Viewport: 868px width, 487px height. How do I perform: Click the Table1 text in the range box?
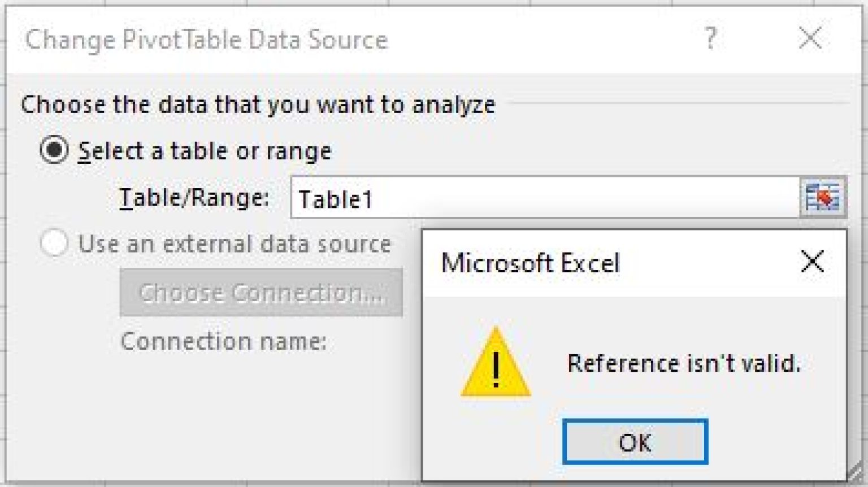click(x=336, y=199)
